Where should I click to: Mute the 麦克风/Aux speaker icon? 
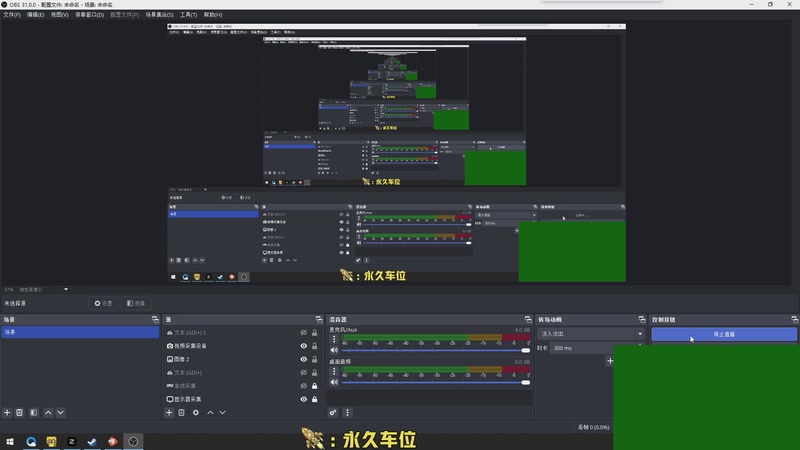pyautogui.click(x=334, y=350)
